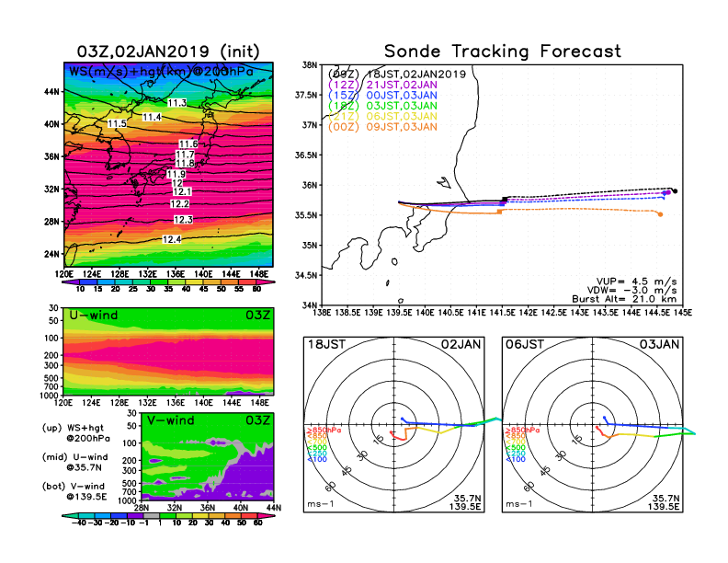Screen dimensions: 728x563
Task: Pick the (00Z) 09JST,03JAN legend entry
Action: (x=382, y=127)
